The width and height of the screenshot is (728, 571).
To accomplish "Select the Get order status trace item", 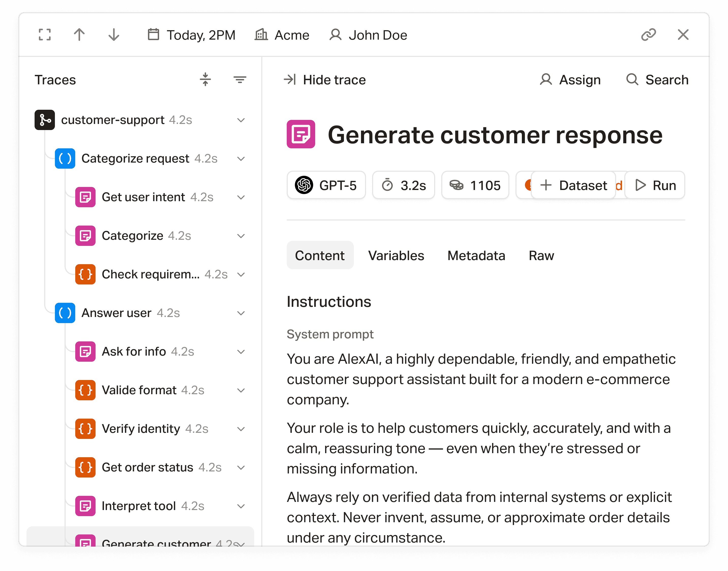I will click(147, 467).
